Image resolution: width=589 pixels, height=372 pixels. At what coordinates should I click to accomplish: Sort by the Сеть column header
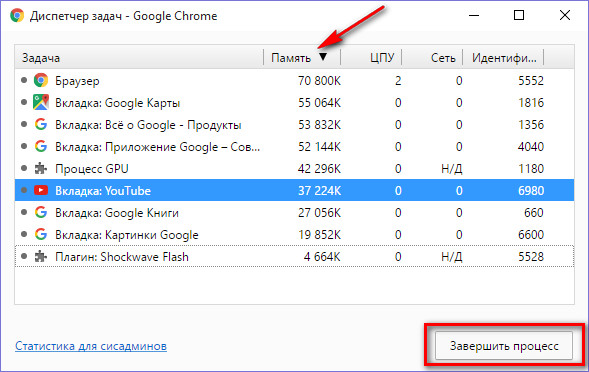[432, 57]
